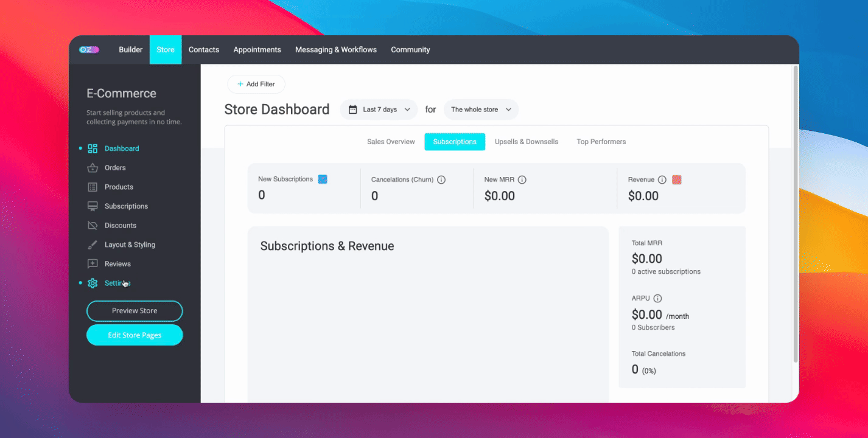Open the Dashboard sidebar link
Viewport: 868px width, 438px height.
(x=122, y=148)
